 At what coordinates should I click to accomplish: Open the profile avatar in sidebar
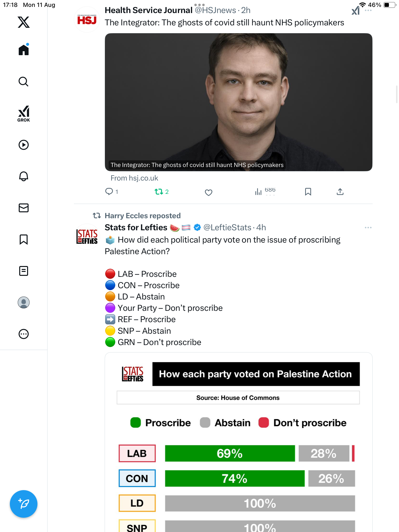[x=24, y=302]
